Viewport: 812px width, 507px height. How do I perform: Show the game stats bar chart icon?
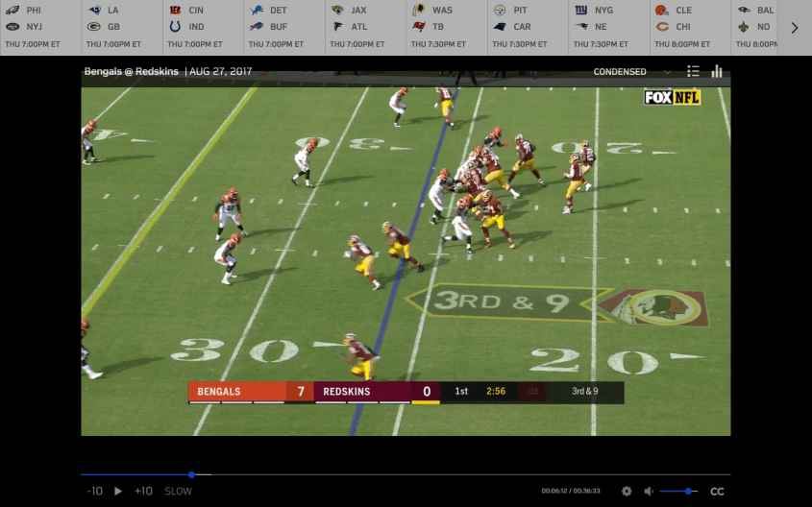click(x=717, y=71)
